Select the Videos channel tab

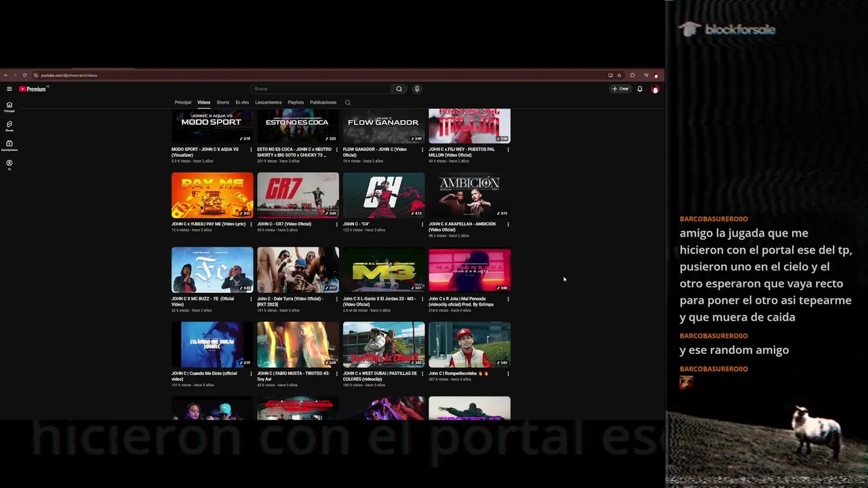[x=203, y=102]
